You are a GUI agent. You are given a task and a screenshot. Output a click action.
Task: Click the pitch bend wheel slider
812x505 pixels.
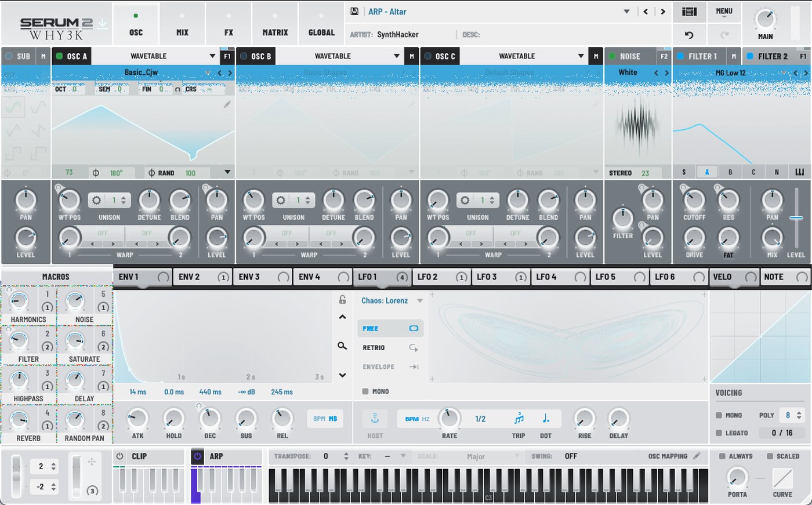click(x=17, y=477)
